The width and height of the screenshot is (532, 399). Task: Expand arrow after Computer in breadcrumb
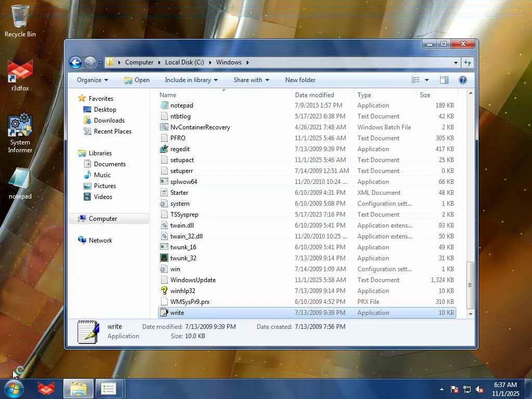pos(159,62)
